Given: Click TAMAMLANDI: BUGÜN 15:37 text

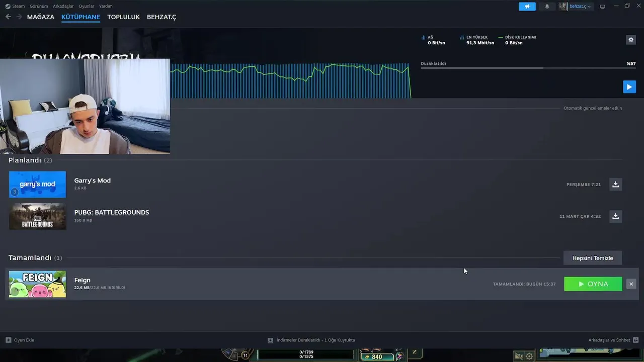Looking at the screenshot, I should (x=524, y=284).
